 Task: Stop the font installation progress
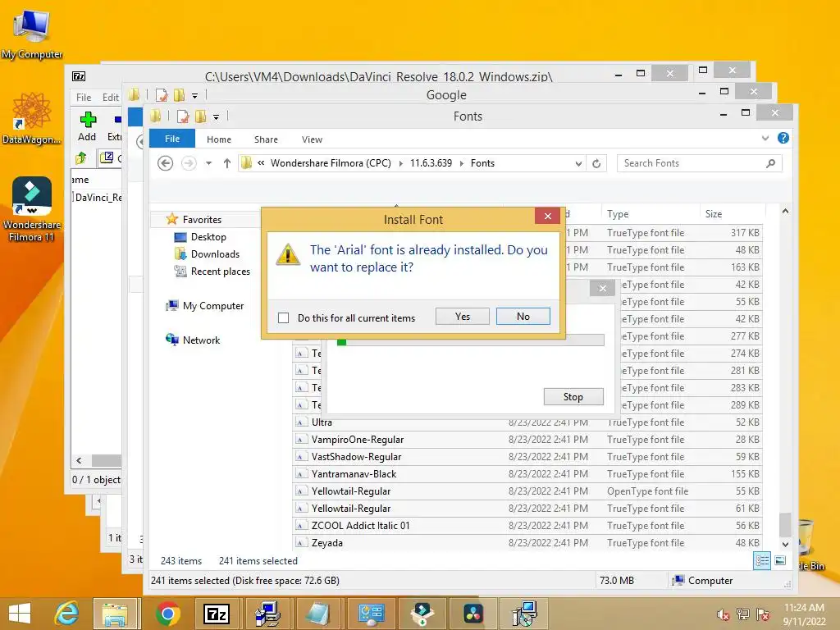[573, 396]
